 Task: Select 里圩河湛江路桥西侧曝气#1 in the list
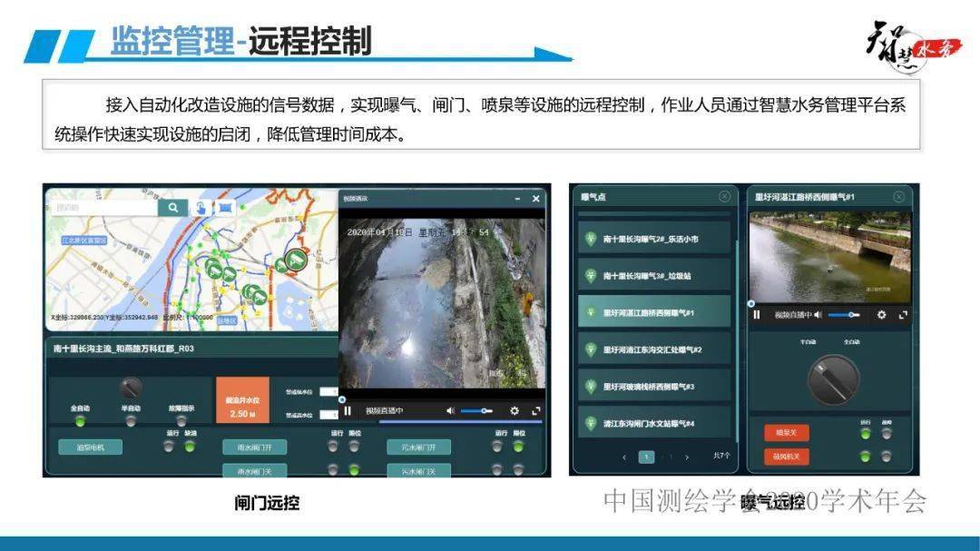click(653, 312)
